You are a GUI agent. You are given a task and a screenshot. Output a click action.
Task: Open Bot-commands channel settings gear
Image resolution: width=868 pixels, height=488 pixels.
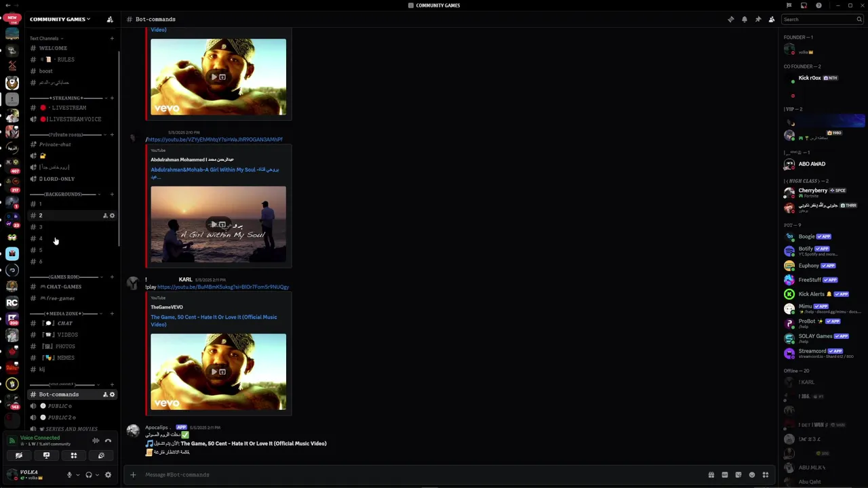(x=113, y=394)
